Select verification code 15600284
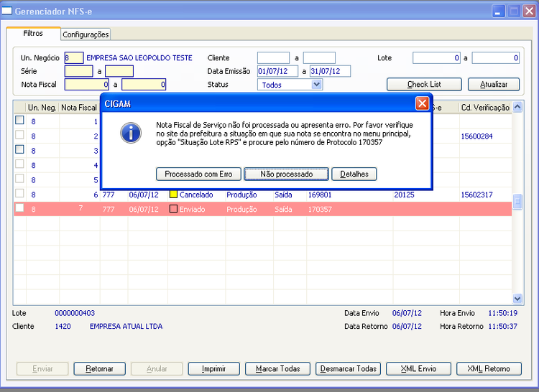This screenshot has height=392, width=539. (x=476, y=136)
